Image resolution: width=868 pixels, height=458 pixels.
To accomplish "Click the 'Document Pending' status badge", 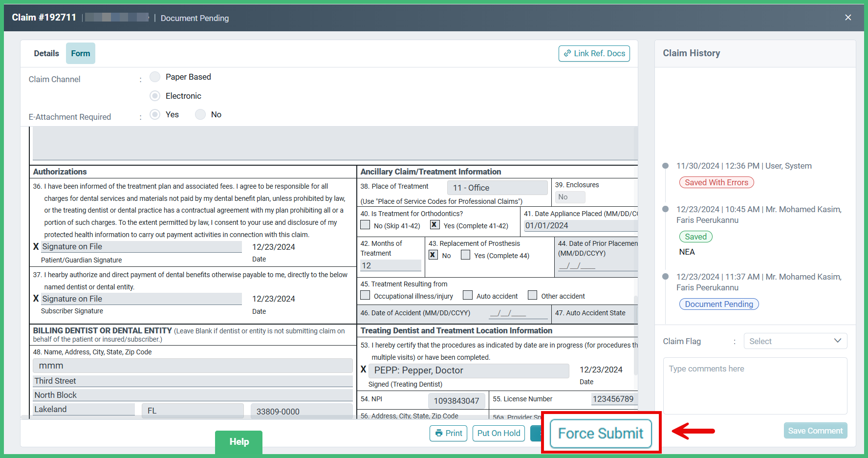I will click(718, 304).
